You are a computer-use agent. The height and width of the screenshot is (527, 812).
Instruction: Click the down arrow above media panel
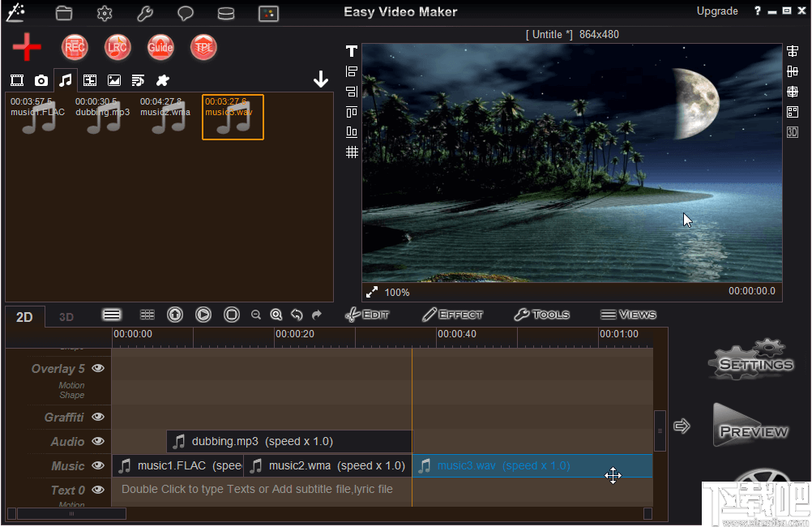(x=321, y=79)
